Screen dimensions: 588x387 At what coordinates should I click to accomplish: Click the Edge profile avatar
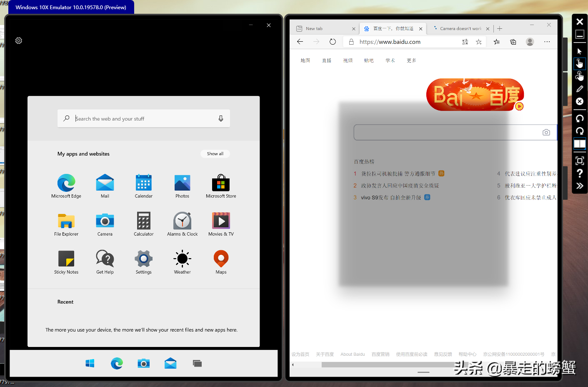[x=530, y=42]
